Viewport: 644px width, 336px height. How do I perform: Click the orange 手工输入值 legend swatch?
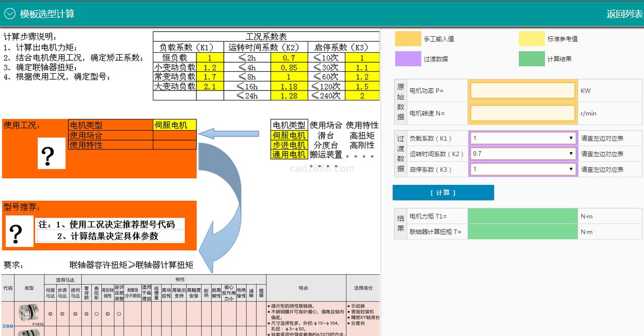click(408, 39)
